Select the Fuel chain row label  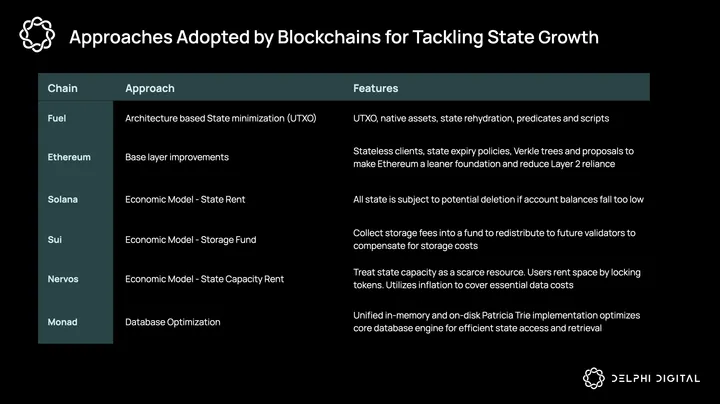point(57,118)
